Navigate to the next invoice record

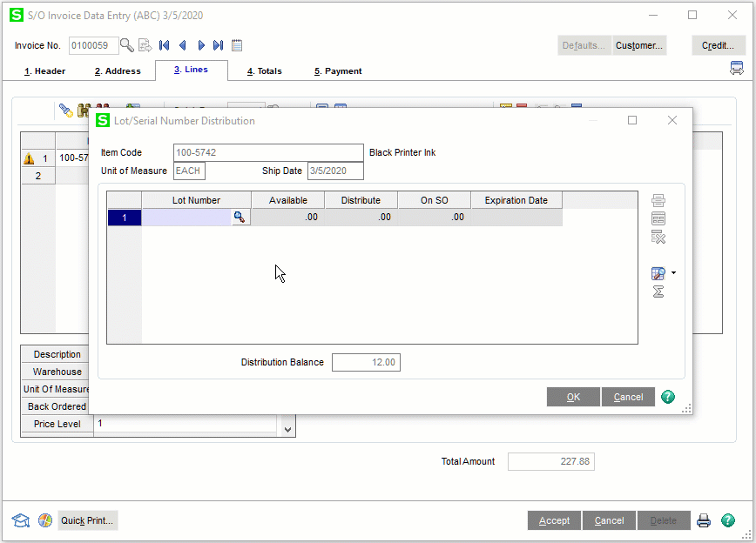point(200,45)
